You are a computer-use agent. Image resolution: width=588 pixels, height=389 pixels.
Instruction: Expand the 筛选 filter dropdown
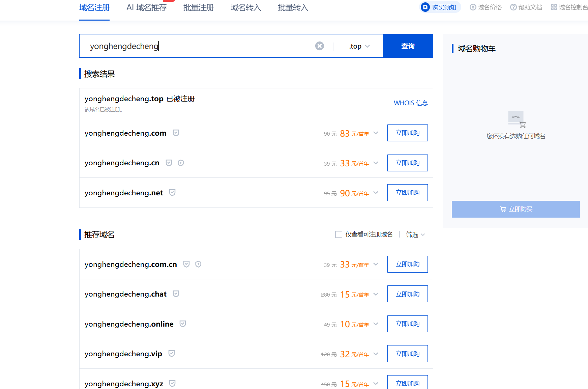pos(415,234)
